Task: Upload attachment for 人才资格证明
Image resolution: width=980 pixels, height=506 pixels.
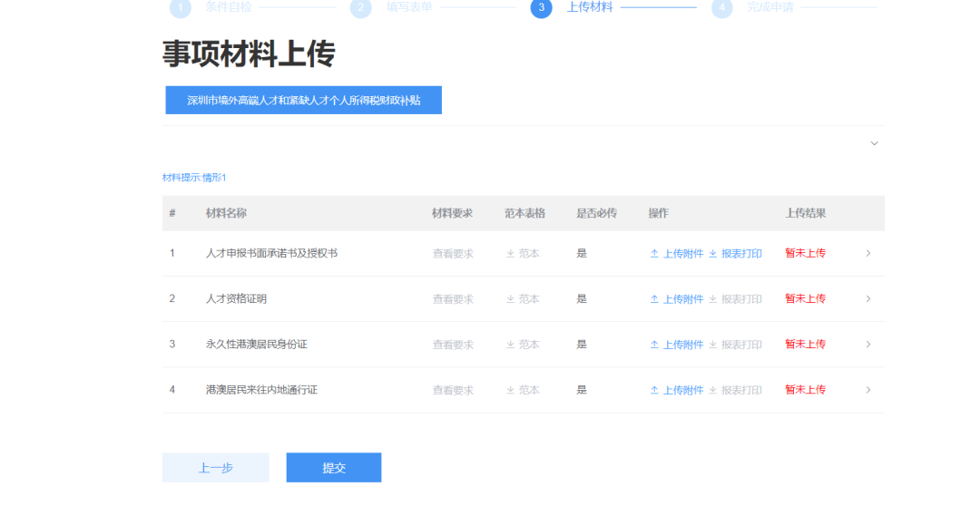Action: (677, 299)
